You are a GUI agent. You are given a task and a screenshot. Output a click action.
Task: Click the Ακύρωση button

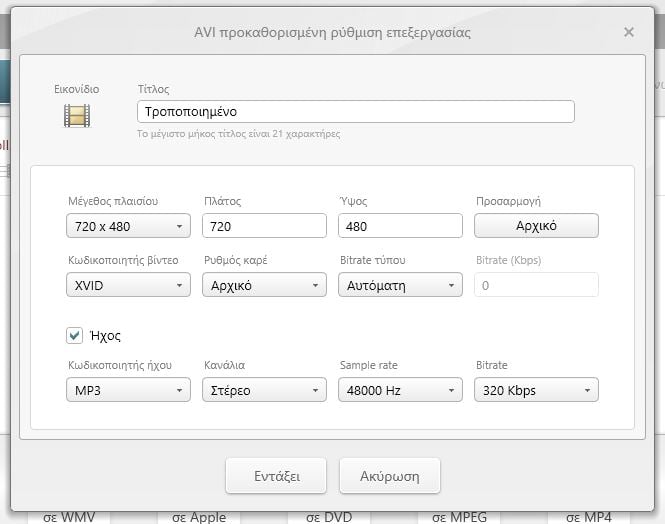390,476
